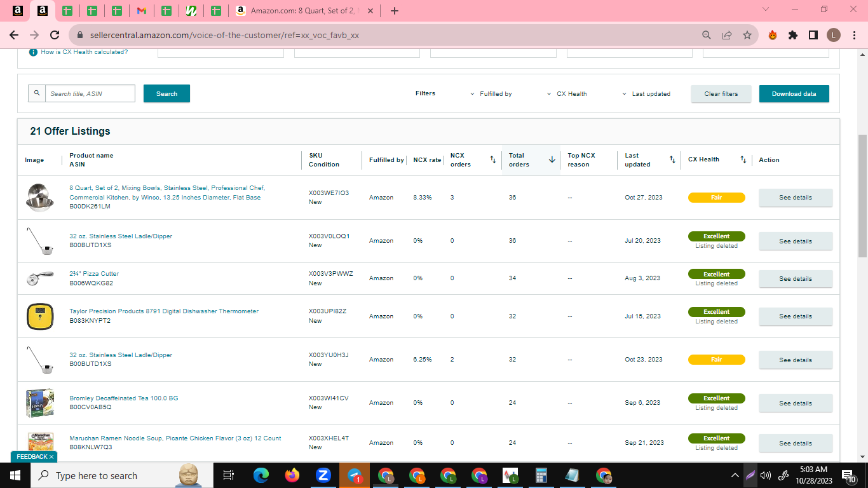Sort by the Last updated column arrows

[672, 159]
